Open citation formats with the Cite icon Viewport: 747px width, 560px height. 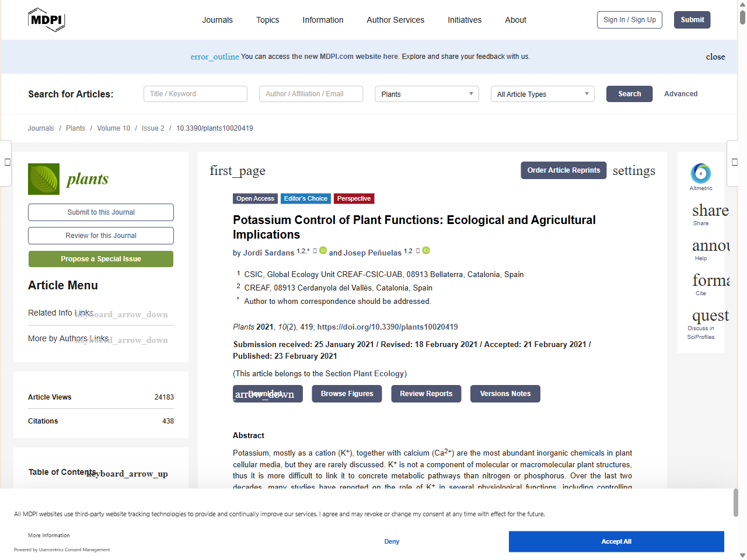[711, 281]
